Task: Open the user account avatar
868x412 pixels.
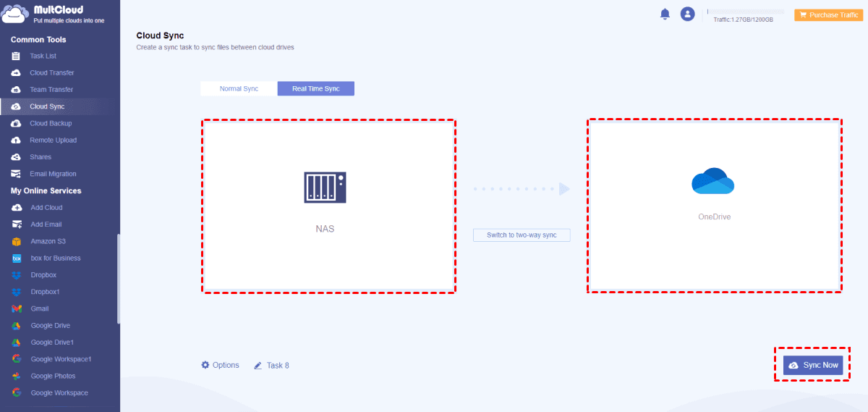Action: [687, 14]
